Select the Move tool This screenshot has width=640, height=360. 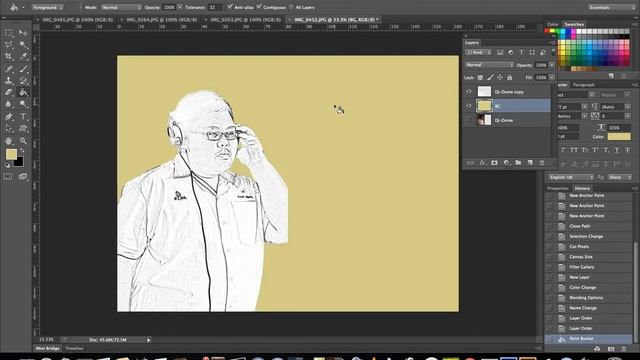coord(23,33)
